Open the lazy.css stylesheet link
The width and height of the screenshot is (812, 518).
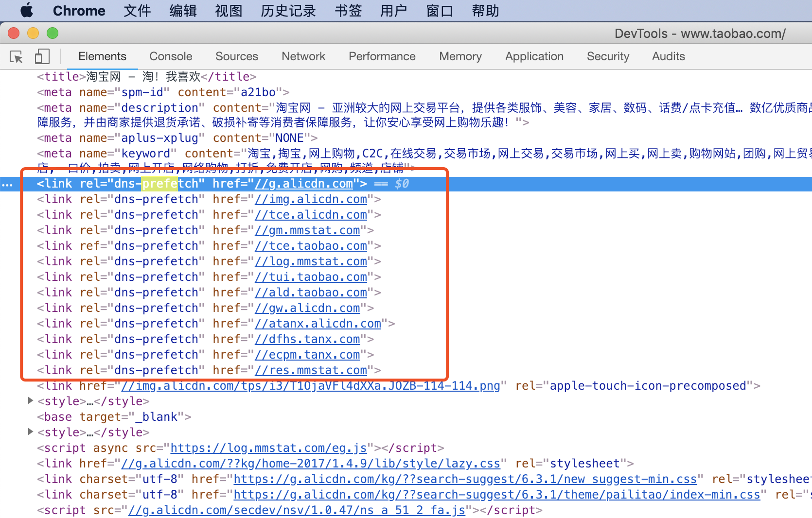coord(311,464)
